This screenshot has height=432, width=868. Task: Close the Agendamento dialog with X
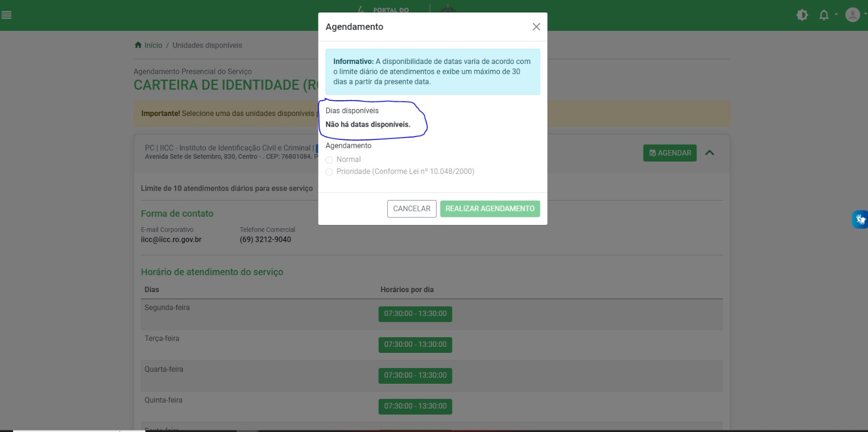[x=536, y=27]
